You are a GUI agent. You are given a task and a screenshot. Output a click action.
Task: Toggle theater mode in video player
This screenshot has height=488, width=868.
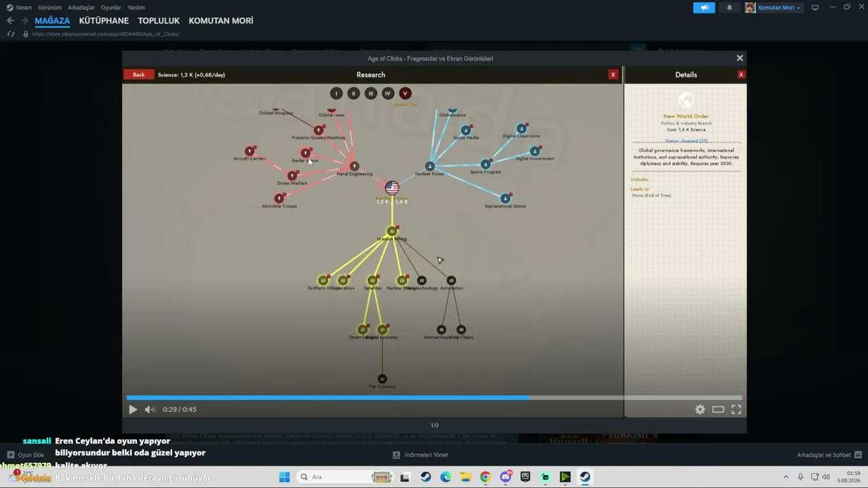718,409
